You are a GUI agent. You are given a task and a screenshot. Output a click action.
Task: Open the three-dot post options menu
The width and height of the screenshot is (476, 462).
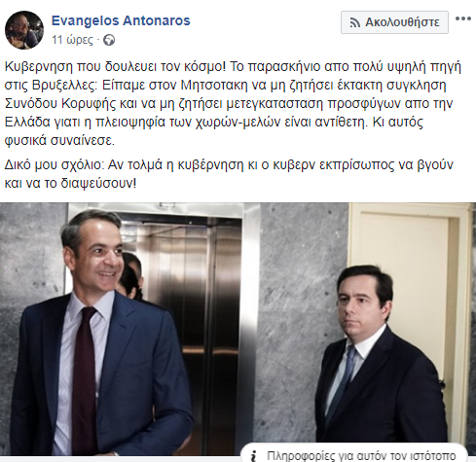(463, 18)
